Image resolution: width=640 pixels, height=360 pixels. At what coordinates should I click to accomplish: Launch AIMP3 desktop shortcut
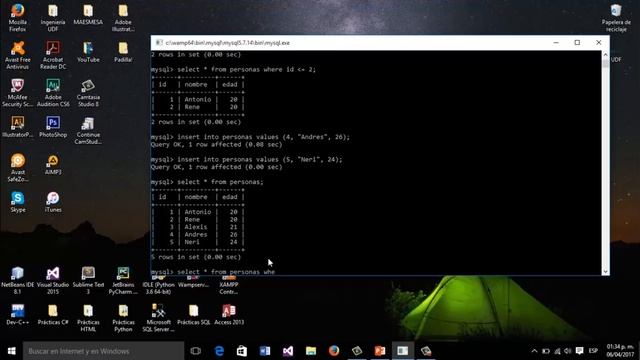tap(53, 164)
